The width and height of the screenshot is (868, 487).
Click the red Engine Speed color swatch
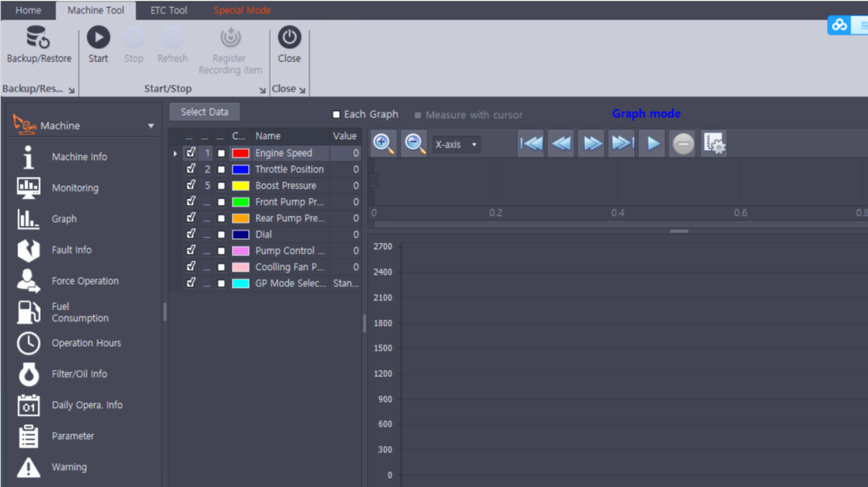[x=241, y=153]
